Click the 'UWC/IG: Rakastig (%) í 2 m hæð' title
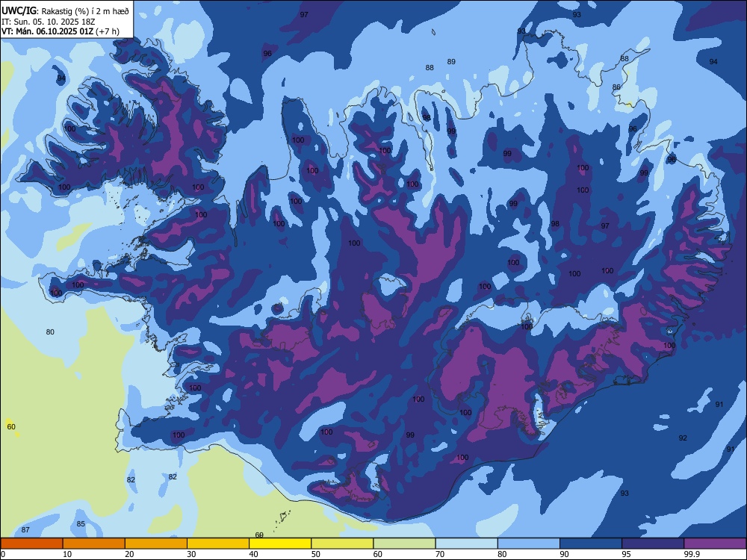The image size is (747, 560). pyautogui.click(x=65, y=11)
